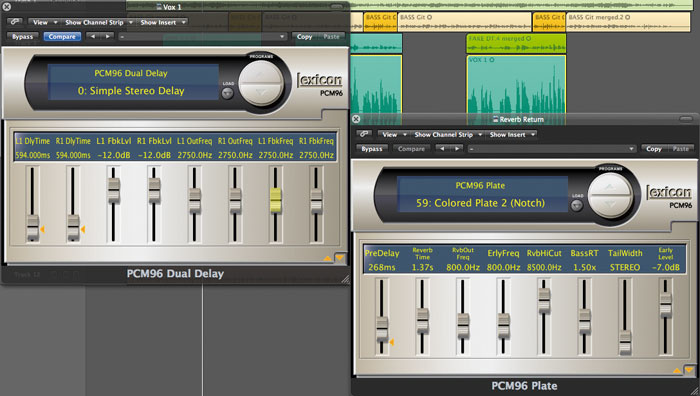Image resolution: width=700 pixels, height=396 pixels.
Task: Click the STEREO TailWidth value
Action: coord(625,267)
